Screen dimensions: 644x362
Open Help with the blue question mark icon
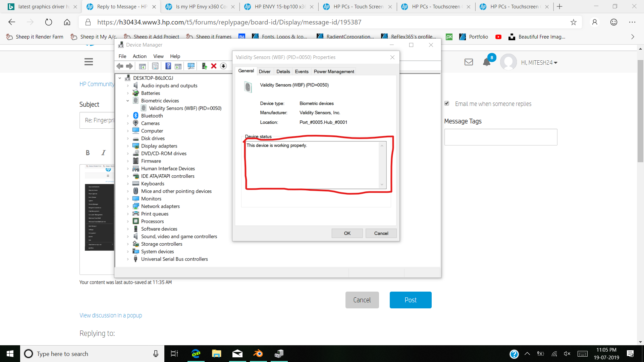pos(168,66)
